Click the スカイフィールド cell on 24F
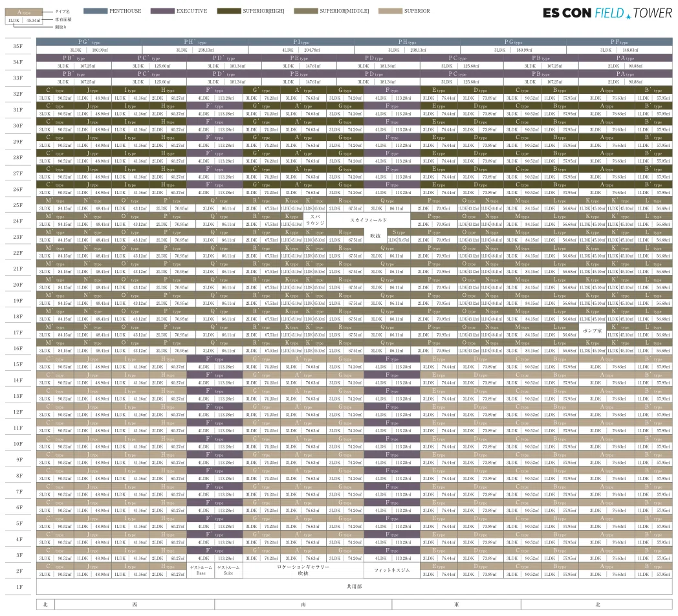The height and width of the screenshot is (616, 678). coord(368,220)
